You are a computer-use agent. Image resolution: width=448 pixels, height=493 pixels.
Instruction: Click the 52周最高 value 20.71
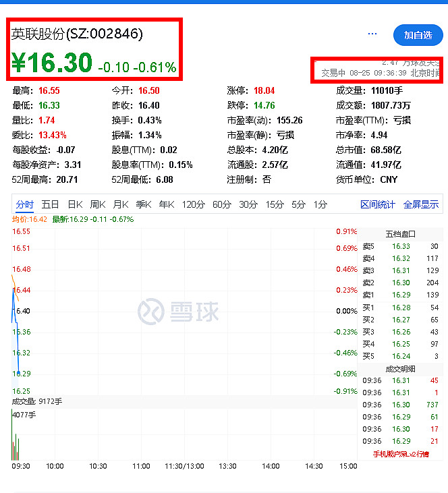(x=67, y=179)
